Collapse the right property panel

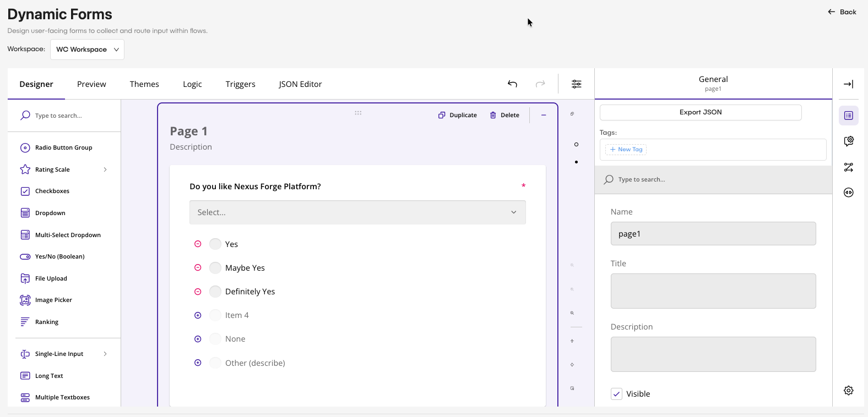[x=848, y=84]
